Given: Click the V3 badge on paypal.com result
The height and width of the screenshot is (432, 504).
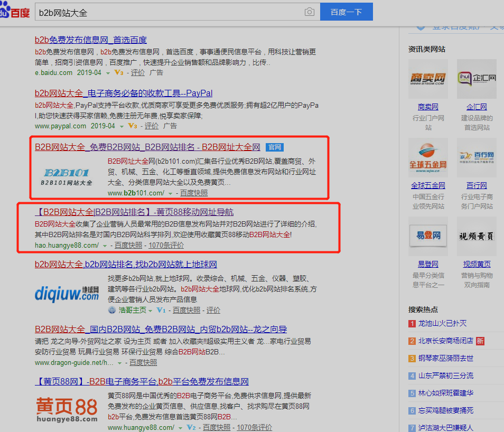Looking at the screenshot, I should coord(133,126).
